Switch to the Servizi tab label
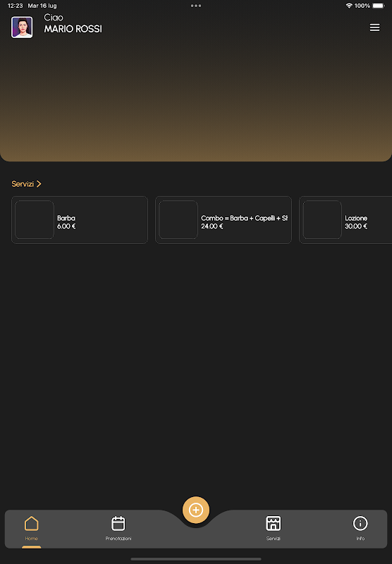The height and width of the screenshot is (564, 392). tap(274, 539)
